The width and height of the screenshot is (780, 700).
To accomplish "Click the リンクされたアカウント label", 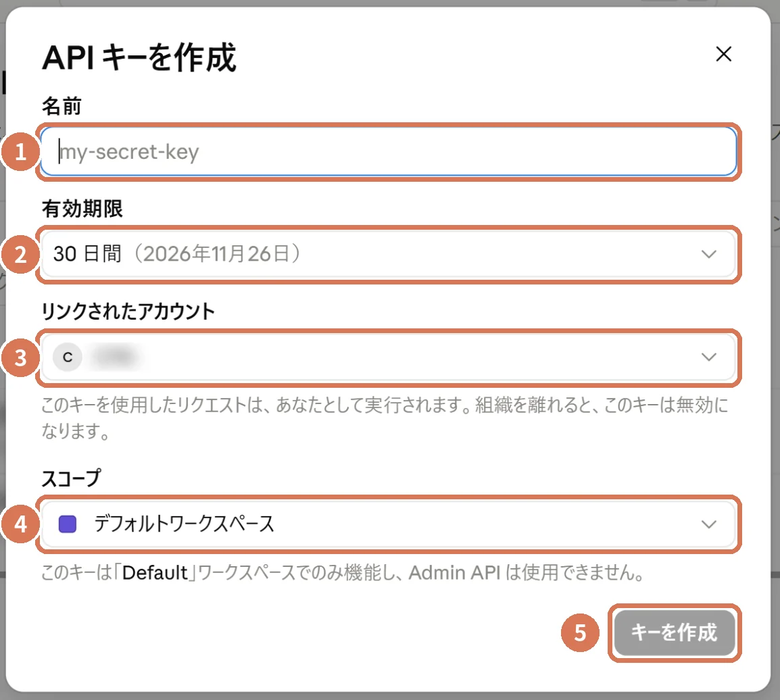I will [128, 311].
